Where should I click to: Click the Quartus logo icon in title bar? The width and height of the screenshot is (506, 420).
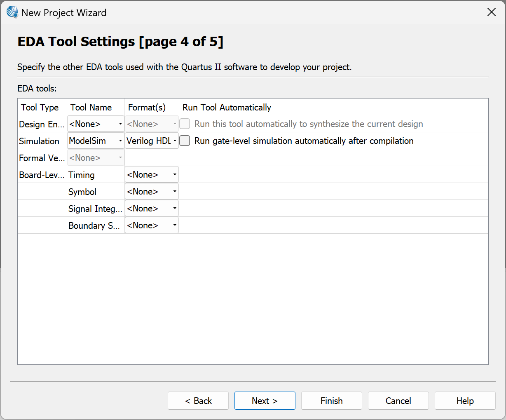[x=12, y=12]
